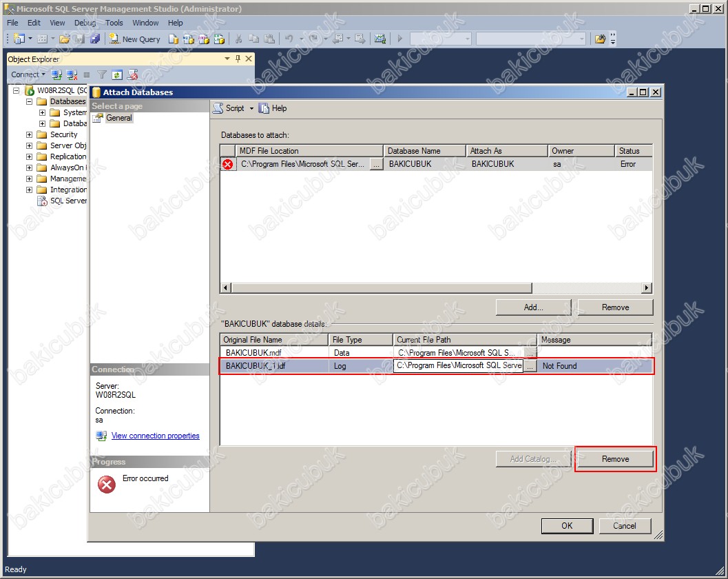Open the toolbar options overflow arrow

[x=613, y=39]
